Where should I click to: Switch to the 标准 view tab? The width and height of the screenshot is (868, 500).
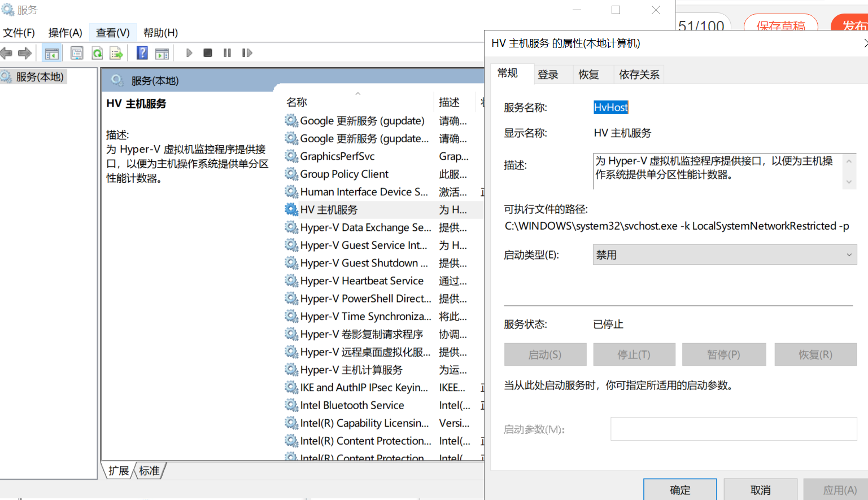coord(150,471)
